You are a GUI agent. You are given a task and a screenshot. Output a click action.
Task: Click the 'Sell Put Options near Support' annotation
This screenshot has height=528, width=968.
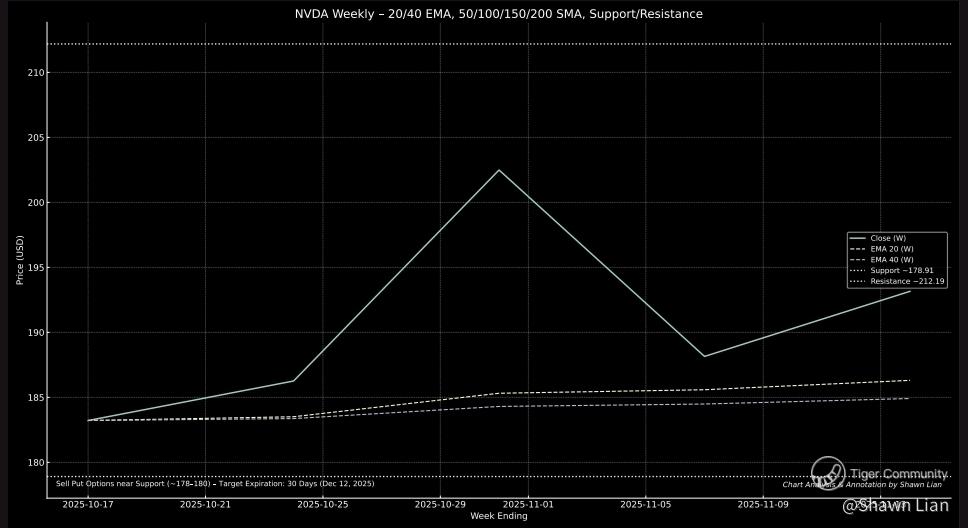[215, 484]
